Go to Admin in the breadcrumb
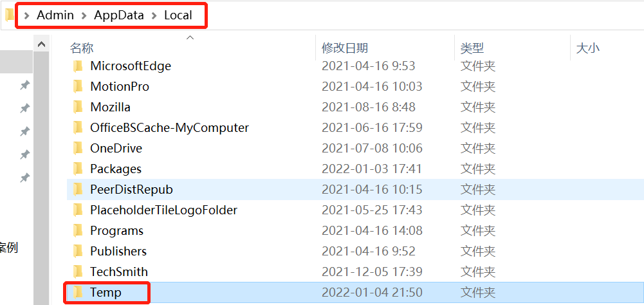 [x=55, y=15]
